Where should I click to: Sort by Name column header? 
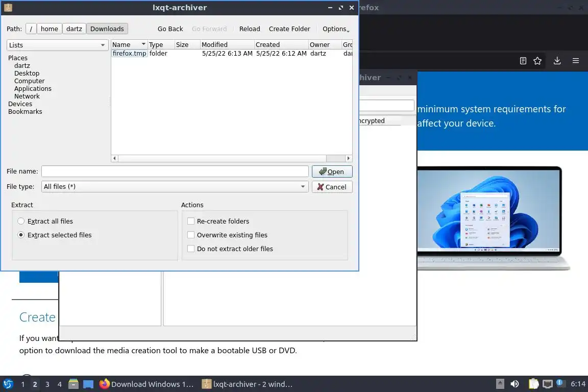129,44
